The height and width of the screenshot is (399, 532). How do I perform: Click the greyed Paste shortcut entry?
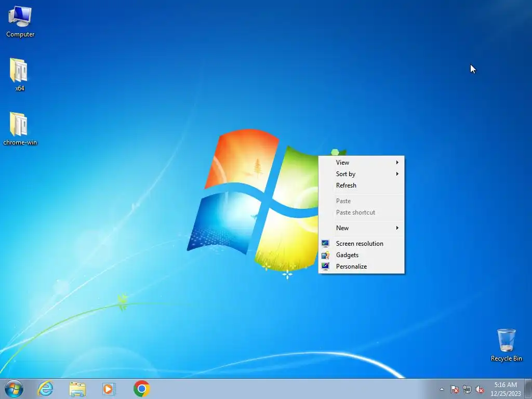pos(362,212)
